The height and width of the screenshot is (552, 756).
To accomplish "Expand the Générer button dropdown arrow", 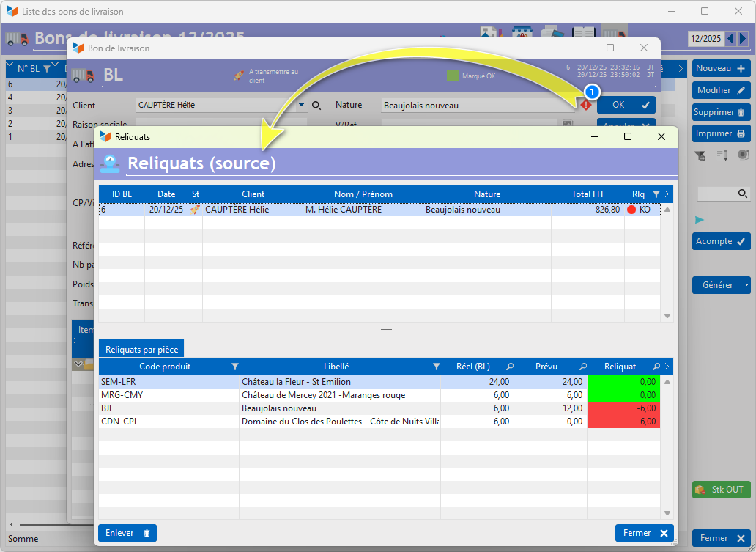I will (746, 285).
